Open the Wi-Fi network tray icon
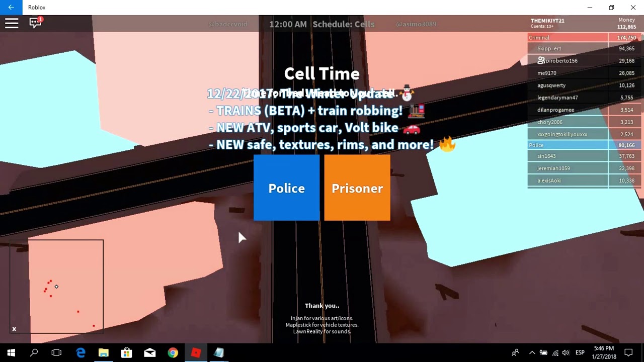644x362 pixels. [555, 353]
